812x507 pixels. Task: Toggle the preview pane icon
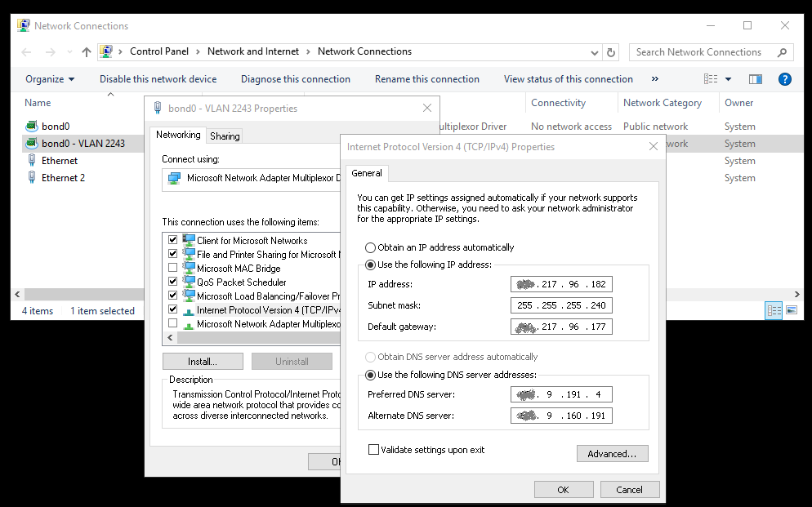coord(756,79)
